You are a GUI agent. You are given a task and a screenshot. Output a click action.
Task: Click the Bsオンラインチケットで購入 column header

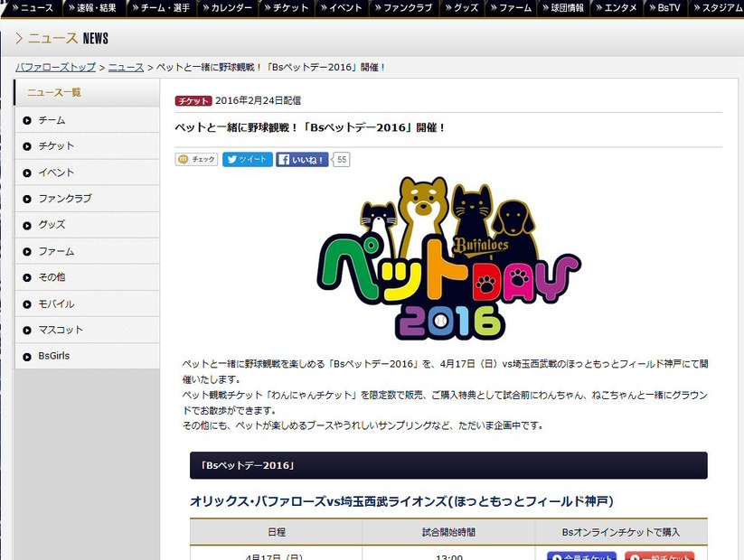click(621, 532)
